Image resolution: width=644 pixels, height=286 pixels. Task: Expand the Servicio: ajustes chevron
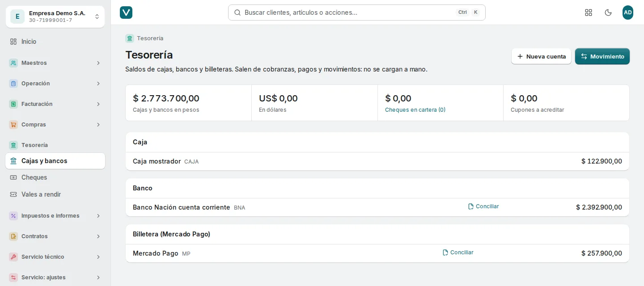pos(98,278)
